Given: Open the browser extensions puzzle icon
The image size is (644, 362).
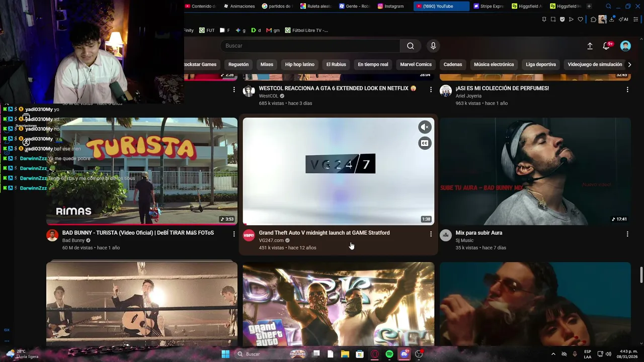Looking at the screenshot, I should 593,19.
